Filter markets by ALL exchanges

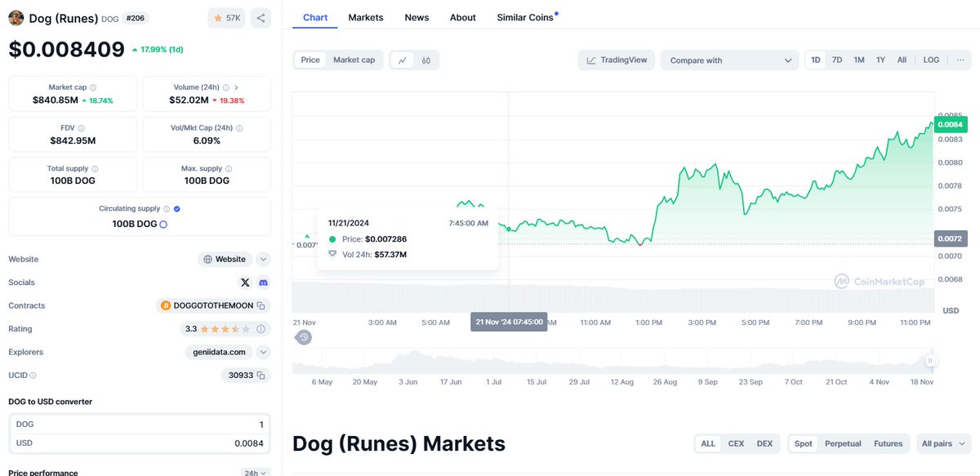[708, 443]
